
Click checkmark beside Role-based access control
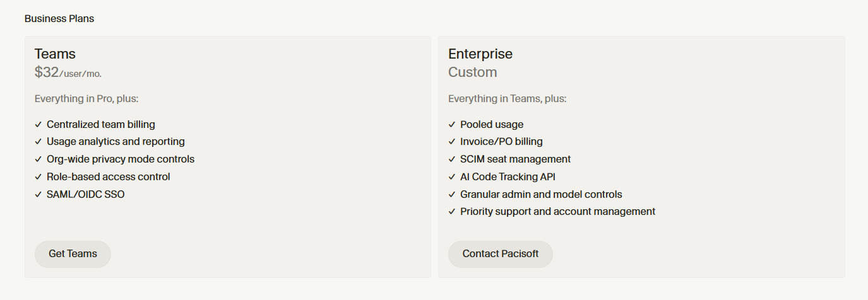[39, 177]
